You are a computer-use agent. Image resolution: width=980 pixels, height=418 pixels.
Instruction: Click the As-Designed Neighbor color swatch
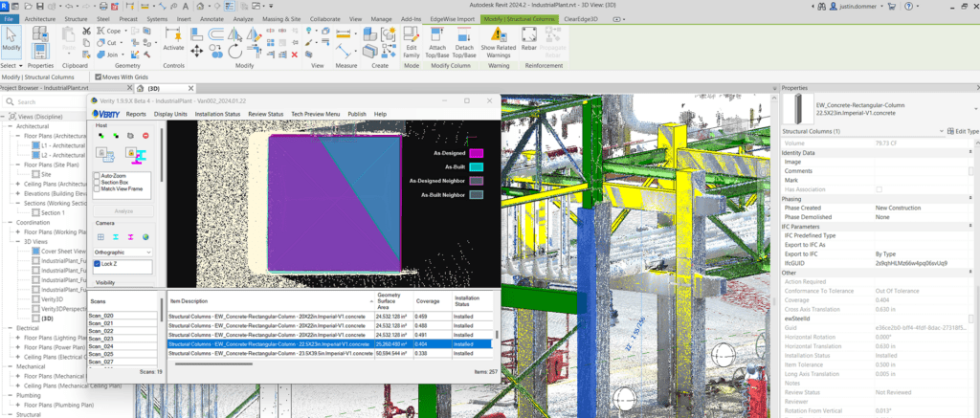(x=477, y=181)
